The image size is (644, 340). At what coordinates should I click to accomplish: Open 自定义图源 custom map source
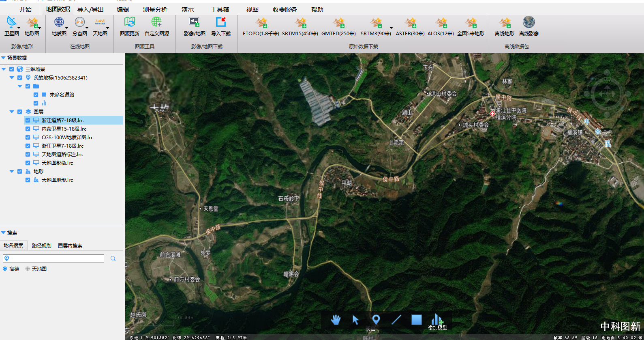(x=156, y=22)
